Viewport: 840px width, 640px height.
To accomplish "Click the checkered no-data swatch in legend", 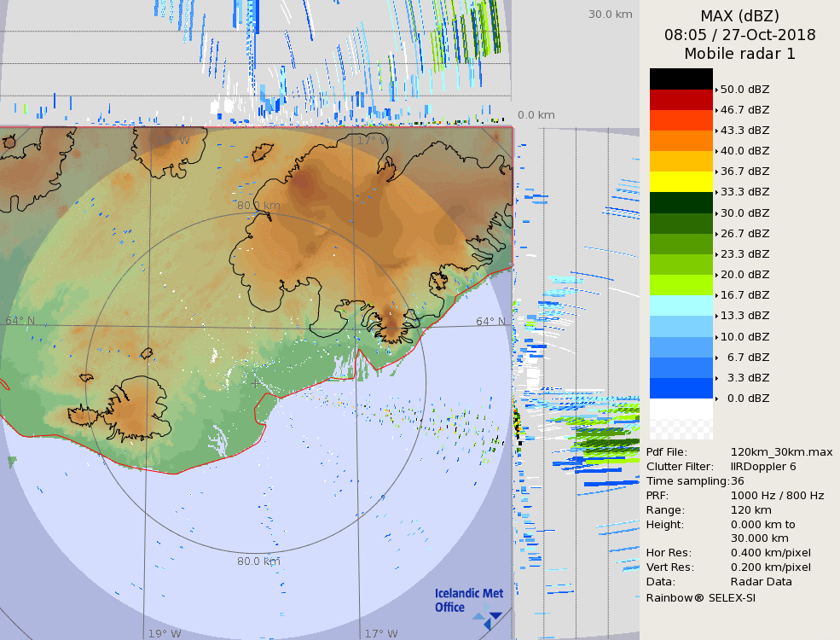I will click(681, 428).
